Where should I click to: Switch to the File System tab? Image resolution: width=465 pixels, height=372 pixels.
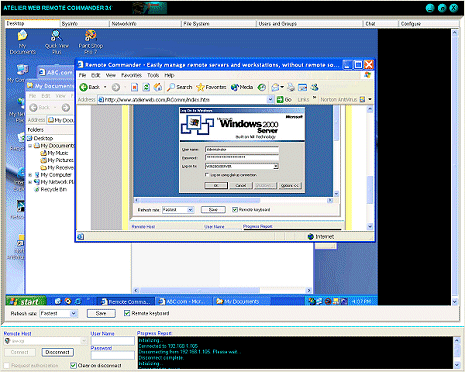tap(219, 24)
